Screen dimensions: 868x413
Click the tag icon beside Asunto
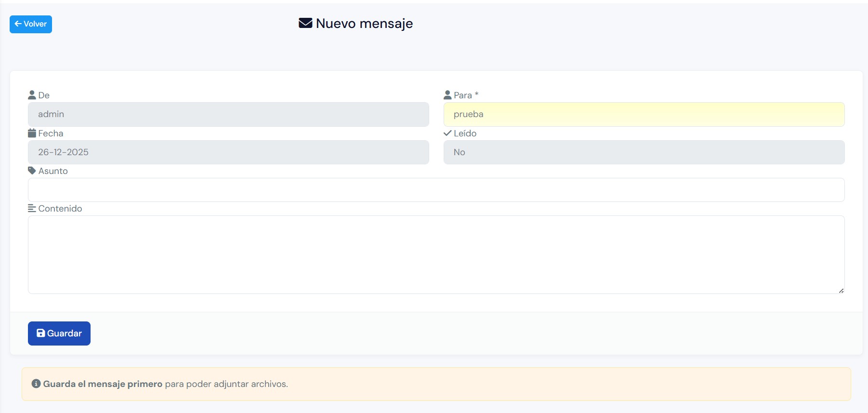click(x=32, y=171)
